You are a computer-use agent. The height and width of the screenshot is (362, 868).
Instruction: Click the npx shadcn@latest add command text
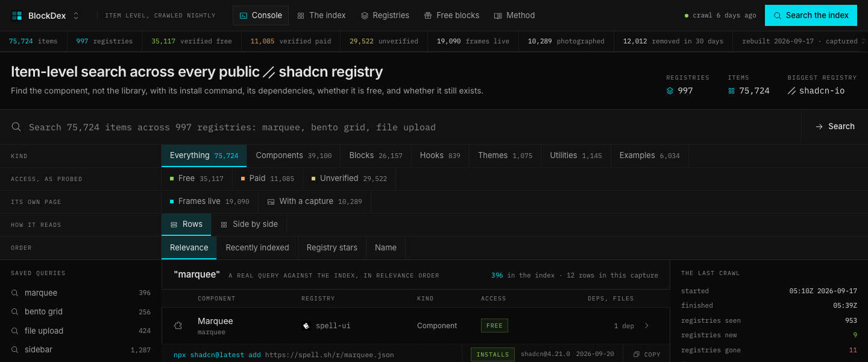click(x=217, y=355)
